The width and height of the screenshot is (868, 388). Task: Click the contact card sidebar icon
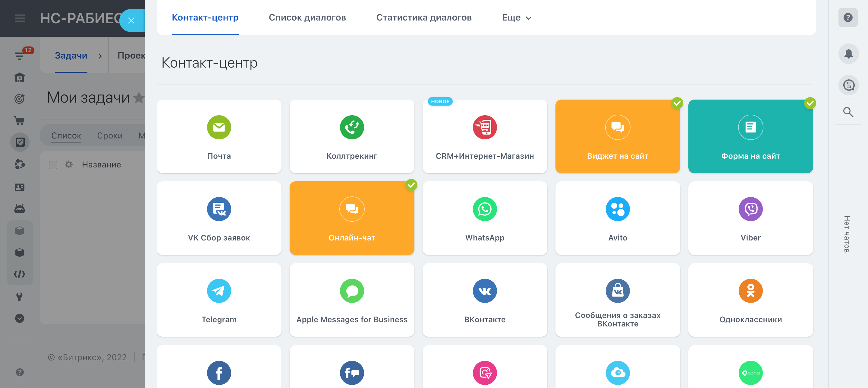click(x=20, y=187)
